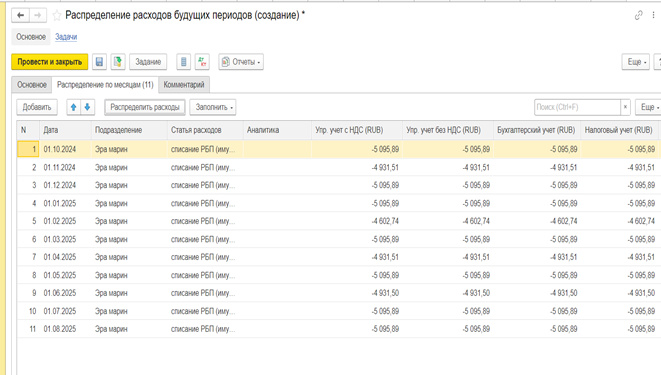Click the Аналитика column header
Viewport: 661px width, 375px height.
(x=277, y=130)
